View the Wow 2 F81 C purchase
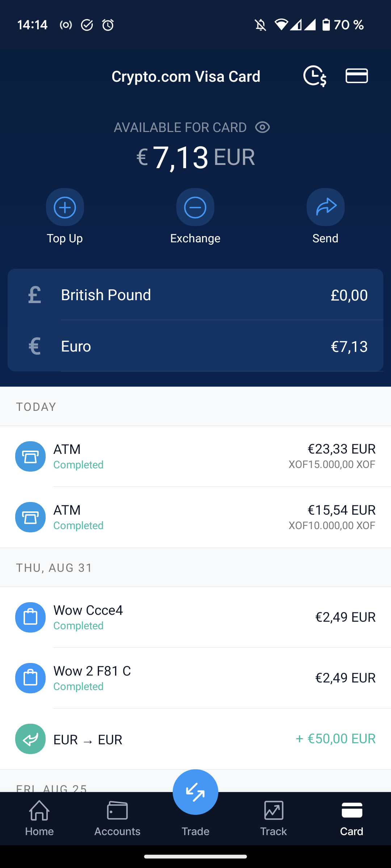The image size is (391, 868). click(195, 678)
